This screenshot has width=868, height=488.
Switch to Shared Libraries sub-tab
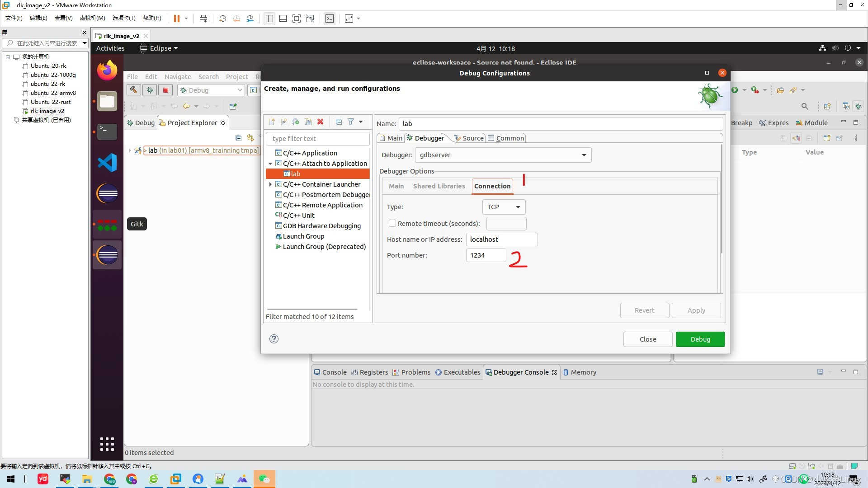(439, 186)
